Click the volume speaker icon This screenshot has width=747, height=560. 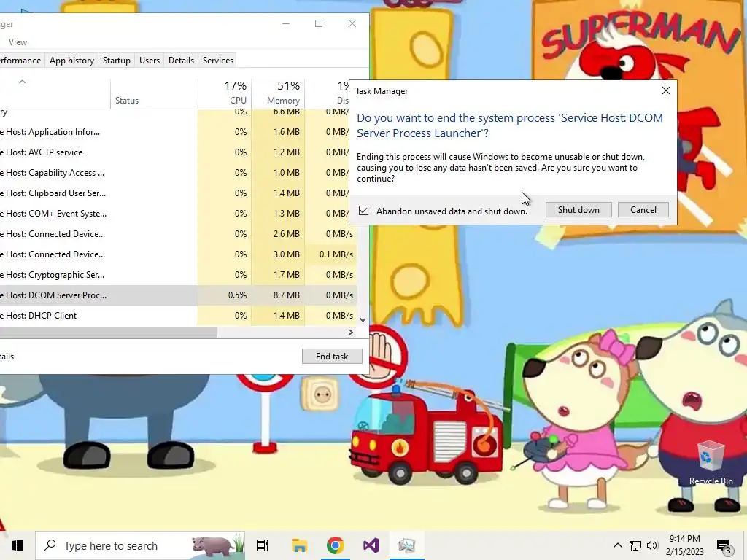(x=652, y=545)
